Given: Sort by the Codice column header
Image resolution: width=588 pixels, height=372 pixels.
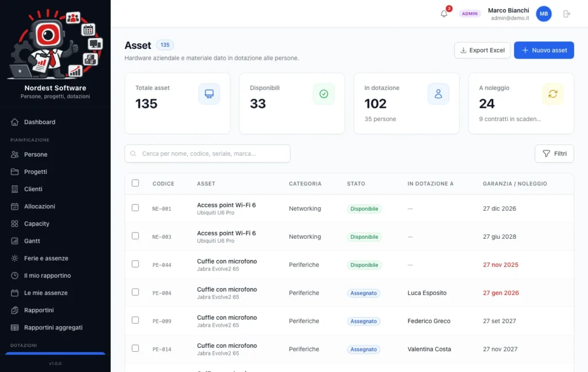Looking at the screenshot, I should tap(163, 184).
